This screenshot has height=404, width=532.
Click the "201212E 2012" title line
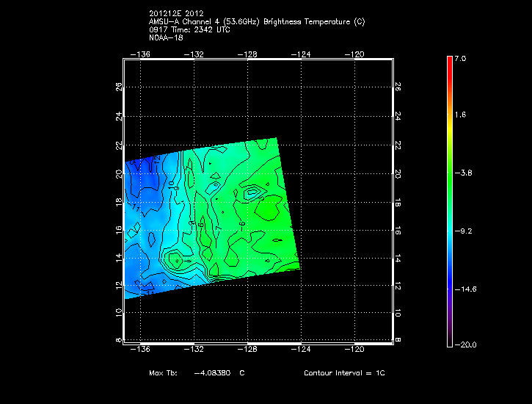(176, 13)
